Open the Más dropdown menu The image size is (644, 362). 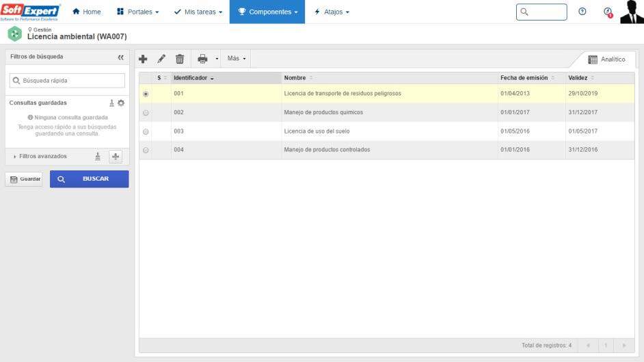(x=237, y=59)
